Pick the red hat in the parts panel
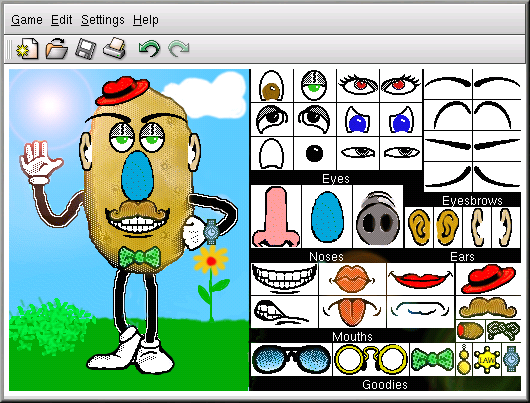The image size is (530, 403). click(488, 279)
